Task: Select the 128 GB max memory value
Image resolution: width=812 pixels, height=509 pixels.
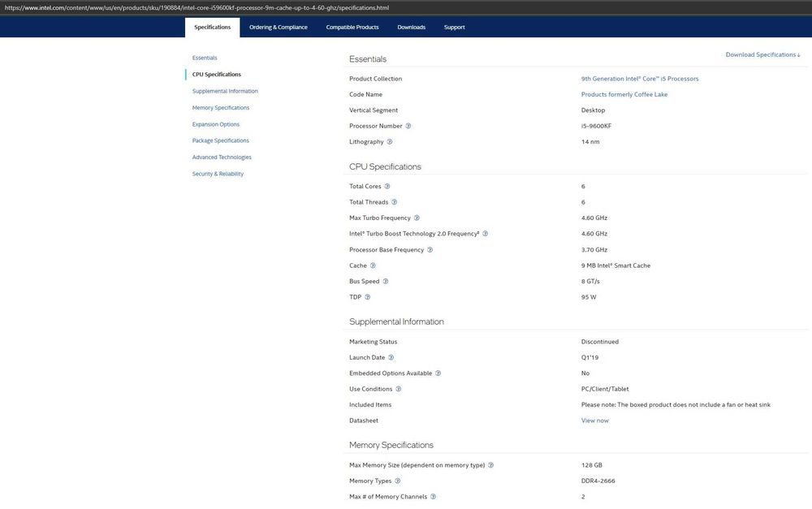Action: point(591,465)
